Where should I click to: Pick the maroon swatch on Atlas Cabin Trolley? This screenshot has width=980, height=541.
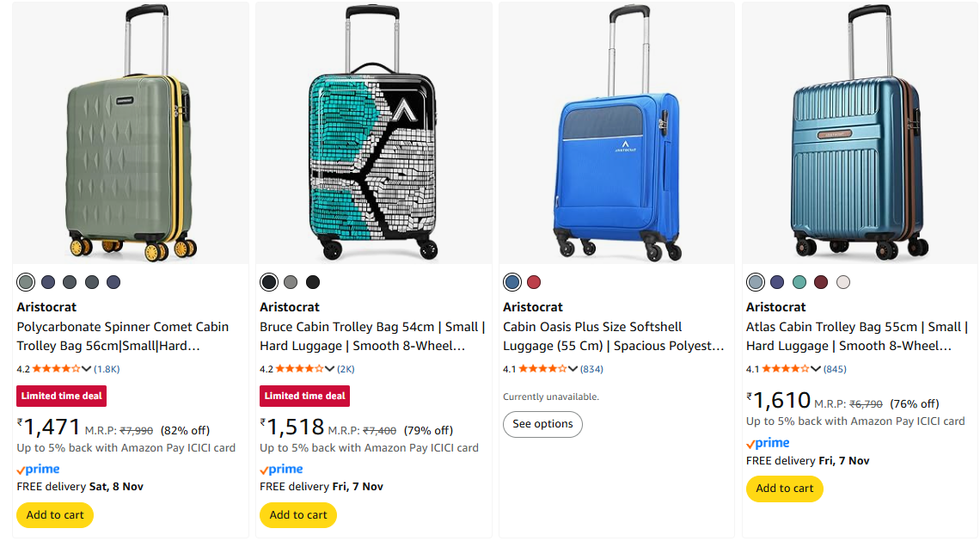(821, 282)
